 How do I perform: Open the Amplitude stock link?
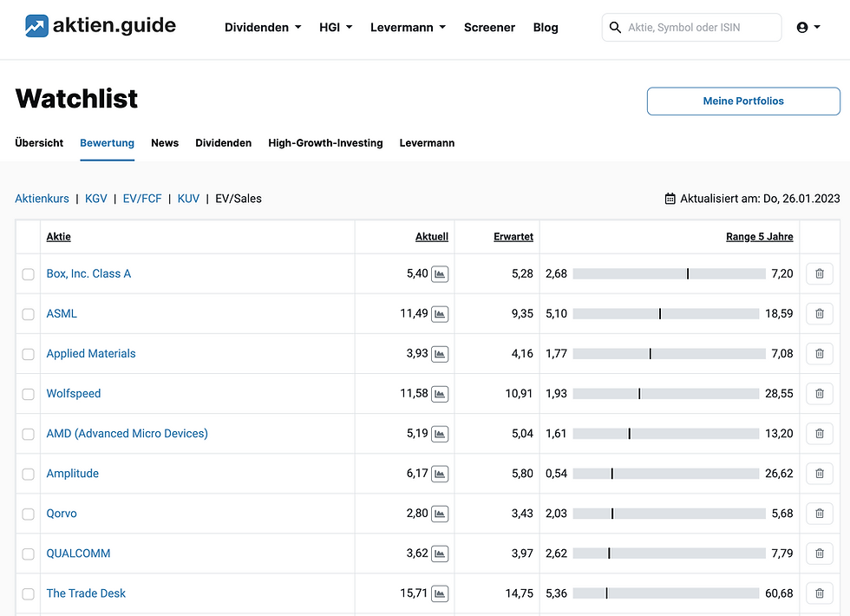(x=73, y=474)
